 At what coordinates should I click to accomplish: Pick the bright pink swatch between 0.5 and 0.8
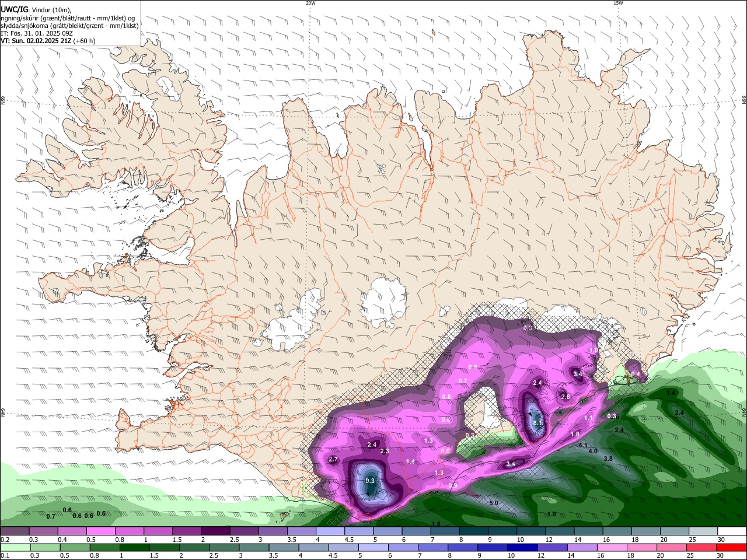(101, 531)
